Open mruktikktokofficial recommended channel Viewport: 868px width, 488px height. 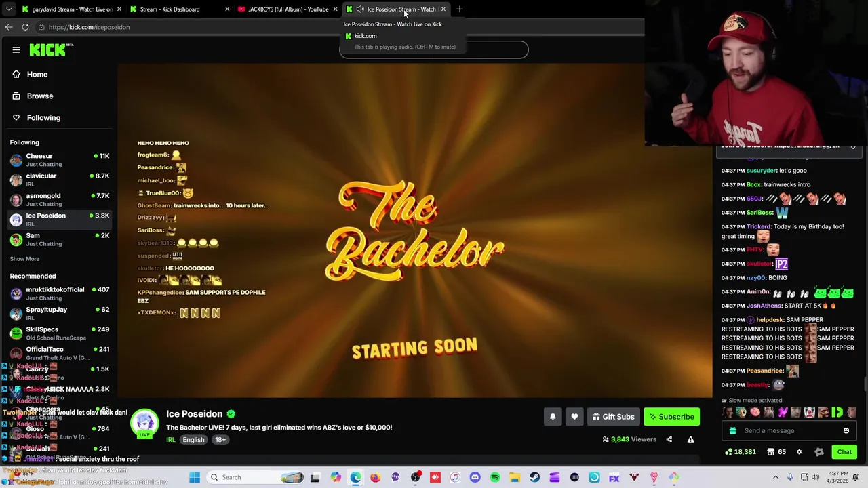point(60,293)
